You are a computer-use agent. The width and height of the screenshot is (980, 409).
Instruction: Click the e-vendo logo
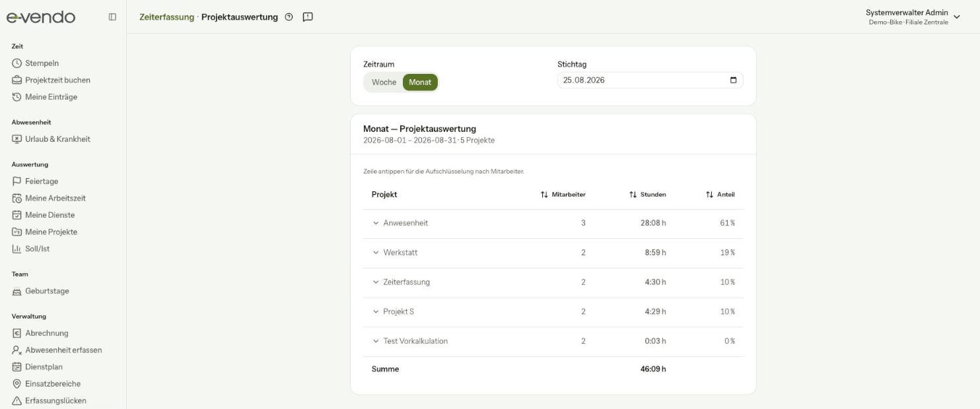[x=41, y=17]
